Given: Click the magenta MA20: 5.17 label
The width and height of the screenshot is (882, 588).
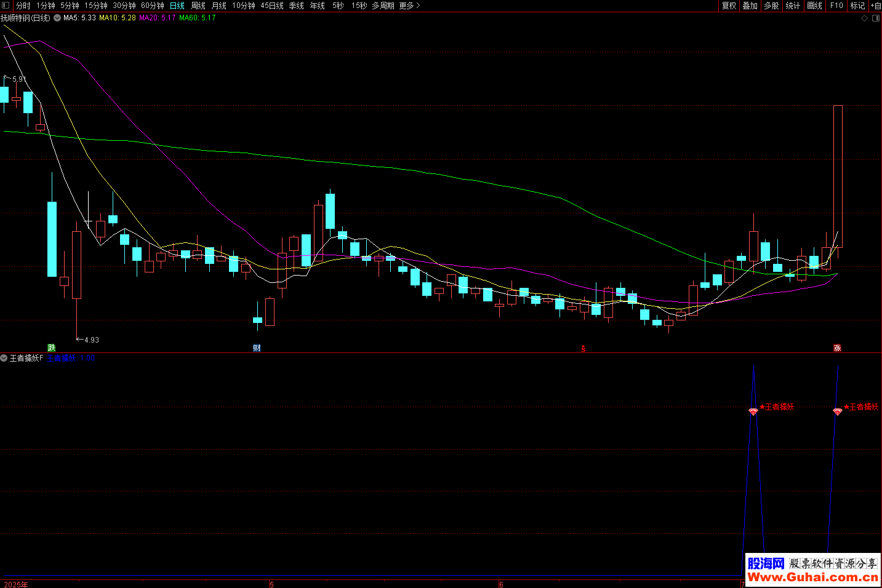Looking at the screenshot, I should coord(158,18).
